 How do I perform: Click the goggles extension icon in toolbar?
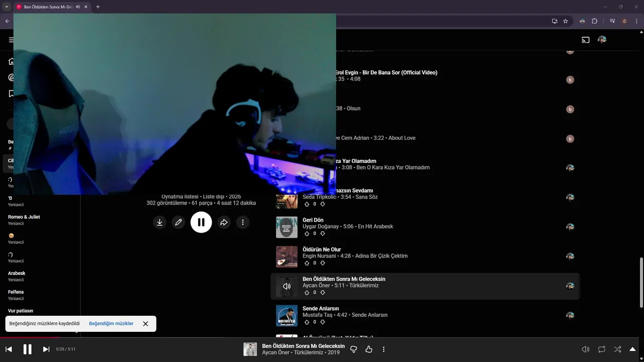click(582, 21)
